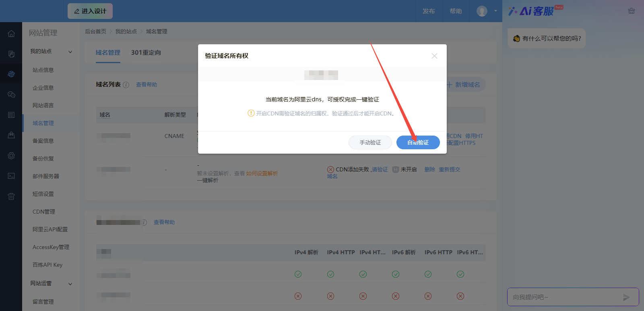This screenshot has height=311, width=644.
Task: Select the planet site icon in left rail
Action: pos(11,74)
